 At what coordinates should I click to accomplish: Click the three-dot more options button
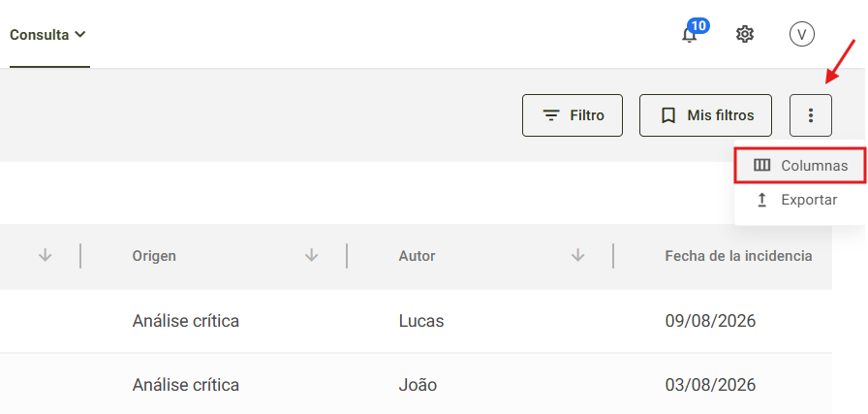point(811,115)
